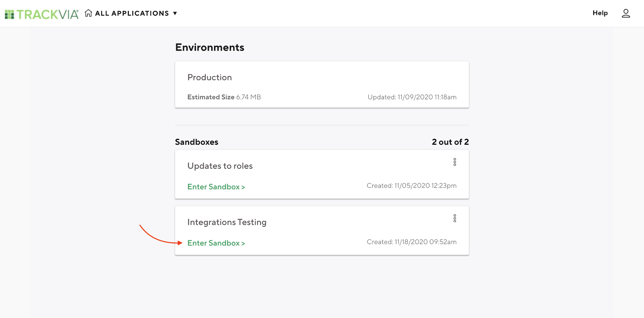The image size is (644, 318).
Task: Click the Created date for Integrations Testing
Action: 411,242
